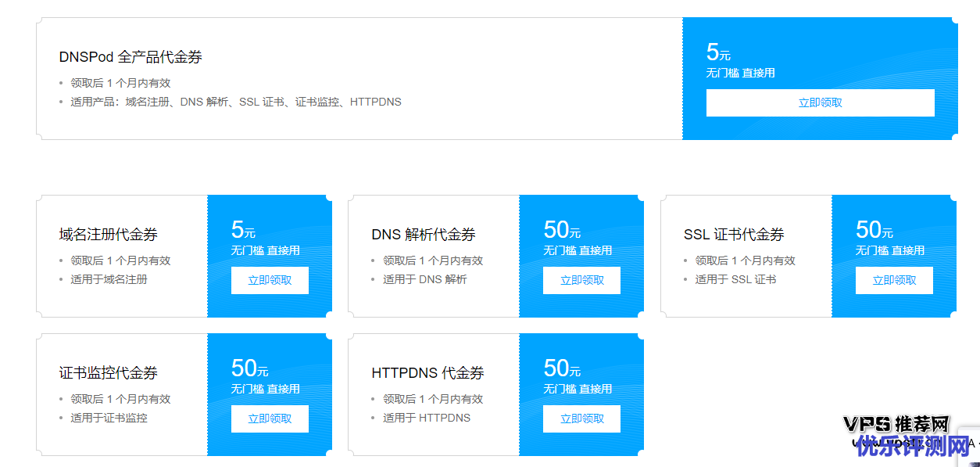Click the 5元 amount on the 域名注册 coupon
Viewport: 980px width, 467px height.
(243, 230)
